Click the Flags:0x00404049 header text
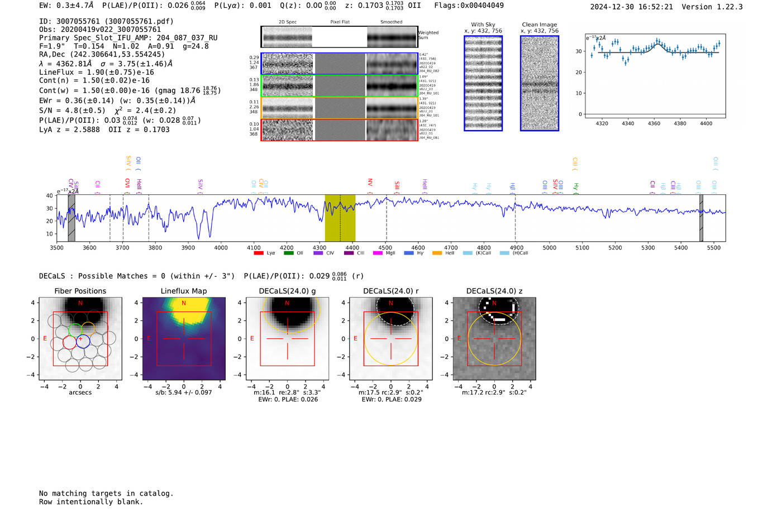Viewport: 782px width, 532px height. pos(469,6)
